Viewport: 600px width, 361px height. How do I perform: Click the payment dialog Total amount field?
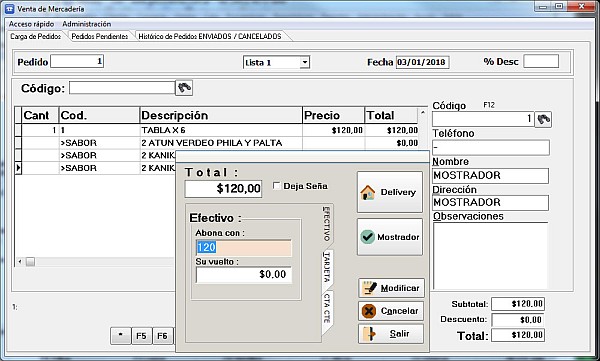tap(223, 189)
